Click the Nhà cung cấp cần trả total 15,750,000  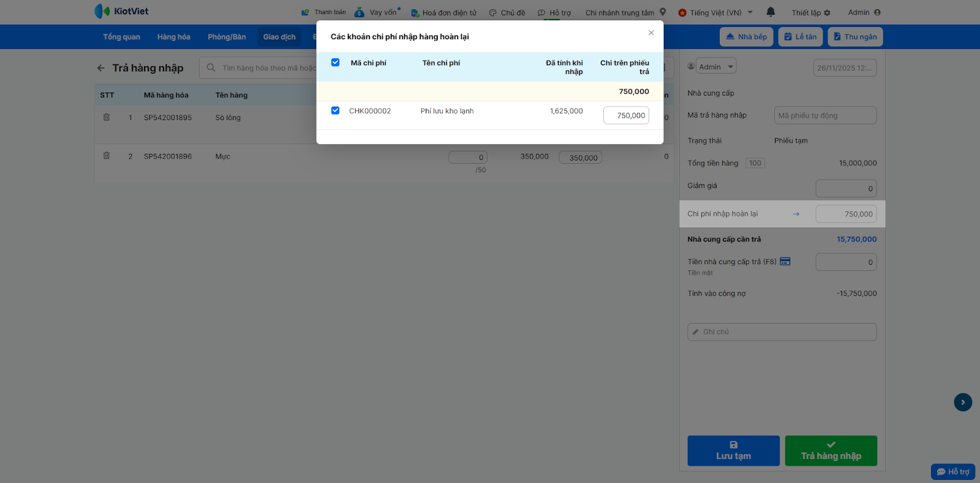point(856,239)
